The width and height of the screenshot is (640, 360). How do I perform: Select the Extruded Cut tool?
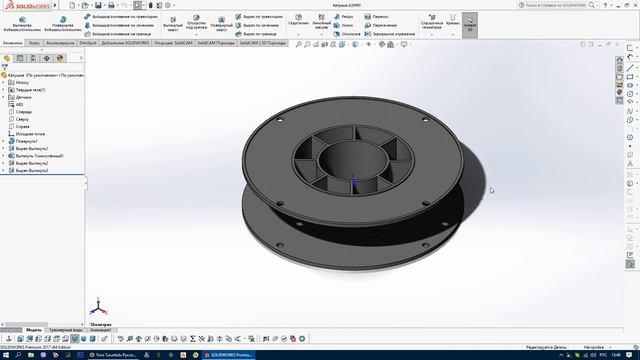click(x=173, y=24)
